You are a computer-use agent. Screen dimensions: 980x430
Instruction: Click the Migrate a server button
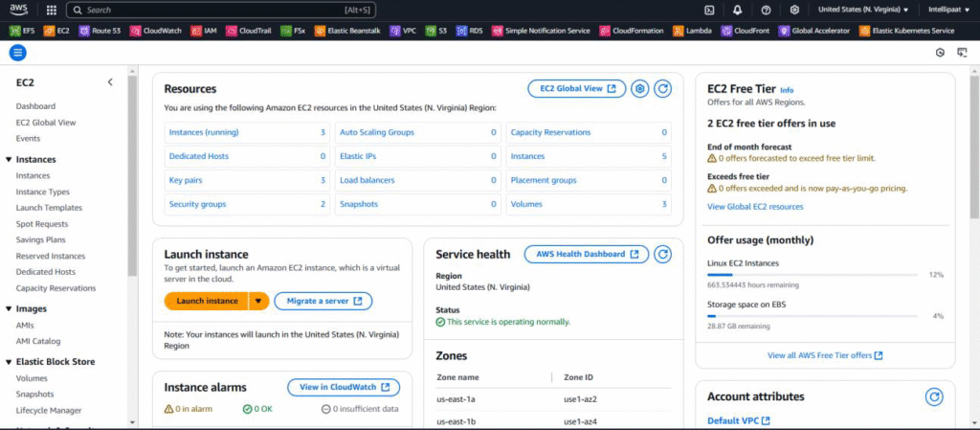click(x=323, y=301)
